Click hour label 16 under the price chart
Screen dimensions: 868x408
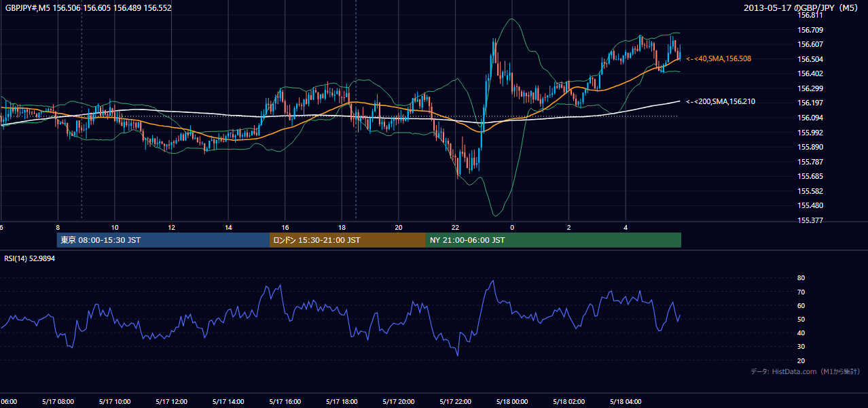(x=285, y=227)
